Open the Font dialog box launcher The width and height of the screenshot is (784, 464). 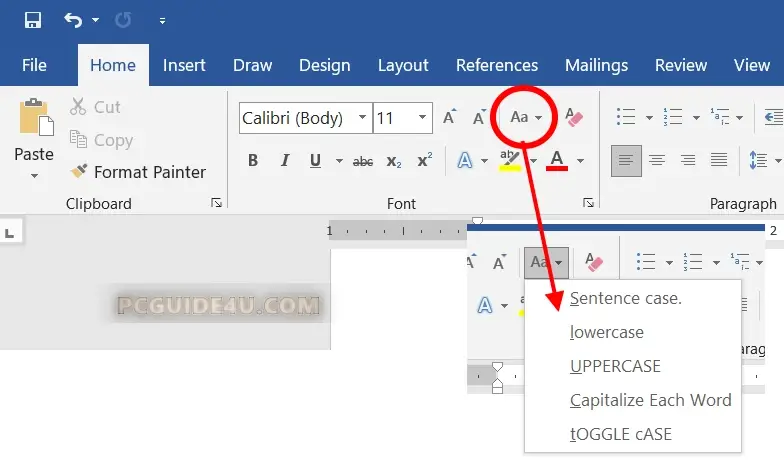[588, 203]
